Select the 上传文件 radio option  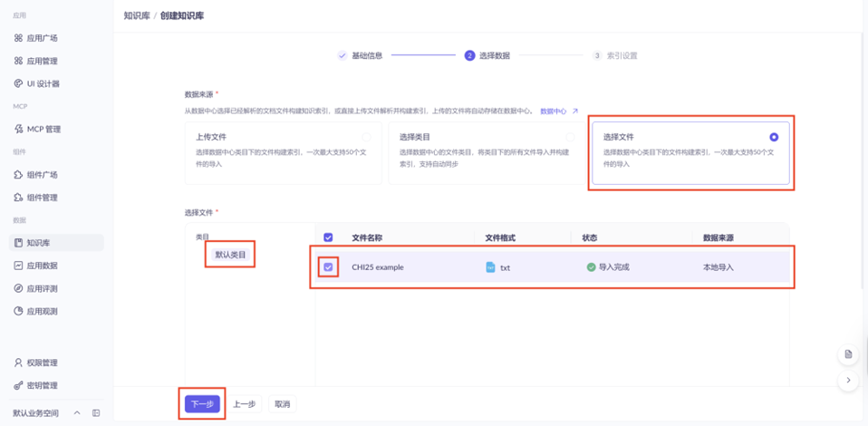pyautogui.click(x=366, y=137)
